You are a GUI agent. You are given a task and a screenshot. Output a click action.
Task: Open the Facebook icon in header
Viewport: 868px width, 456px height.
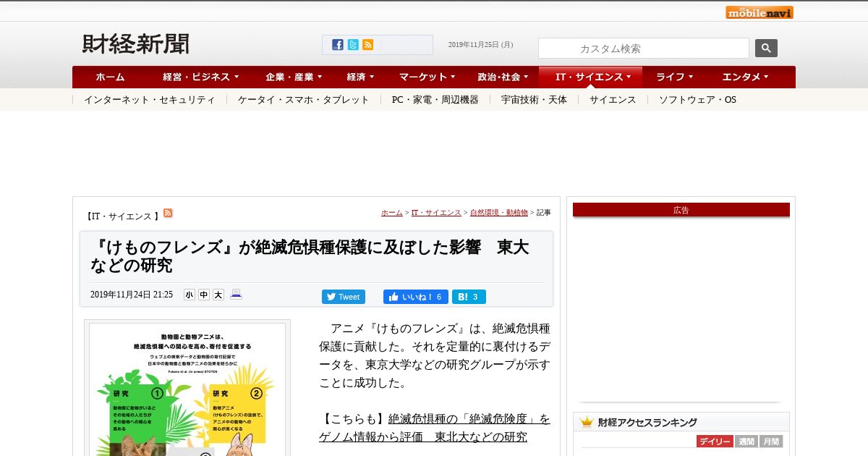point(338,45)
